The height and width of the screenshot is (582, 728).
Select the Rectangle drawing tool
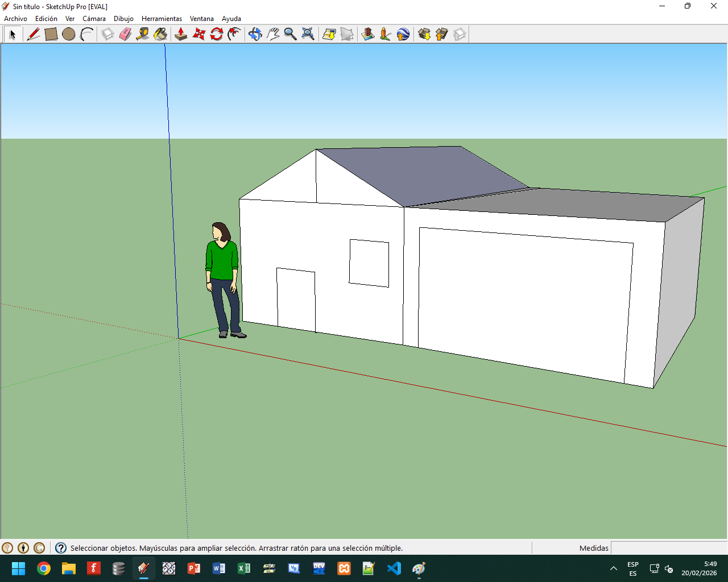click(x=51, y=34)
